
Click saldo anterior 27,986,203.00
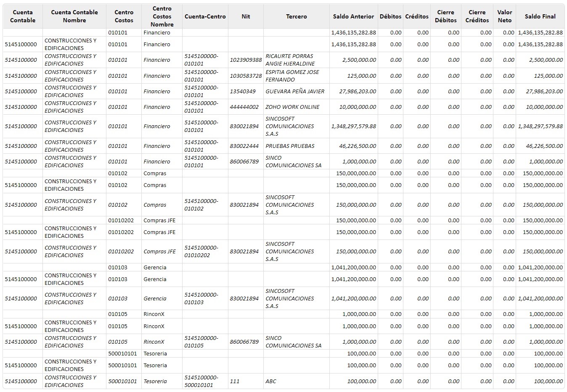click(x=358, y=91)
